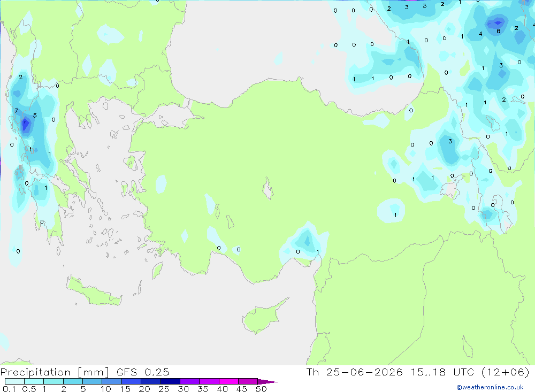The image size is (535, 392).
Task: Select the 40–45 mm magenta legend swatch
Action: (x=228, y=381)
